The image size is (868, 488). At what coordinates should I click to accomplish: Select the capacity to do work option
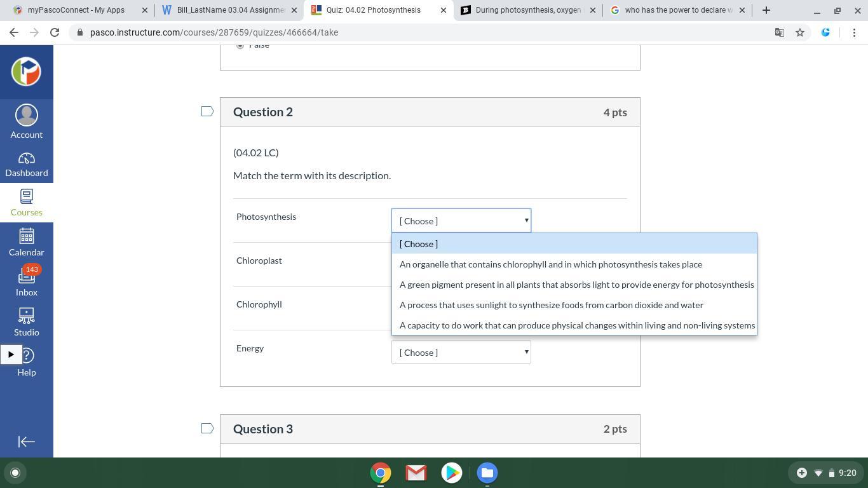pos(574,325)
